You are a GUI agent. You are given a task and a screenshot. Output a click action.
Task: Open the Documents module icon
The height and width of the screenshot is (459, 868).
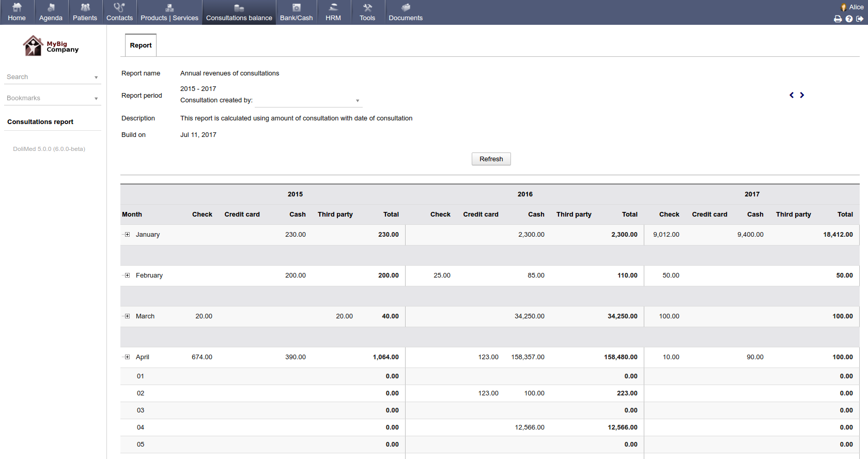click(x=406, y=7)
